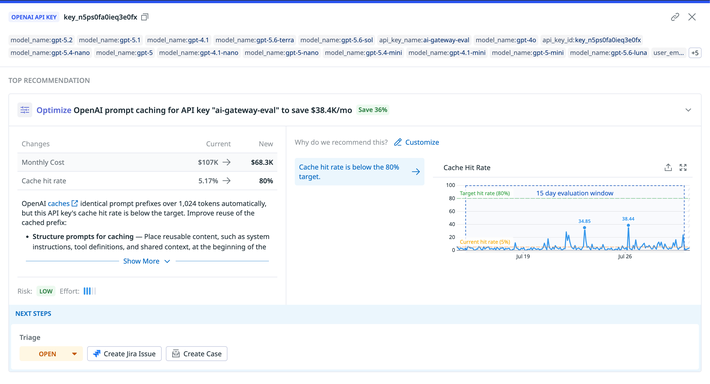Image resolution: width=710 pixels, height=384 pixels.
Task: Click the model_name:gpt-5-nano tag
Action: coord(282,53)
